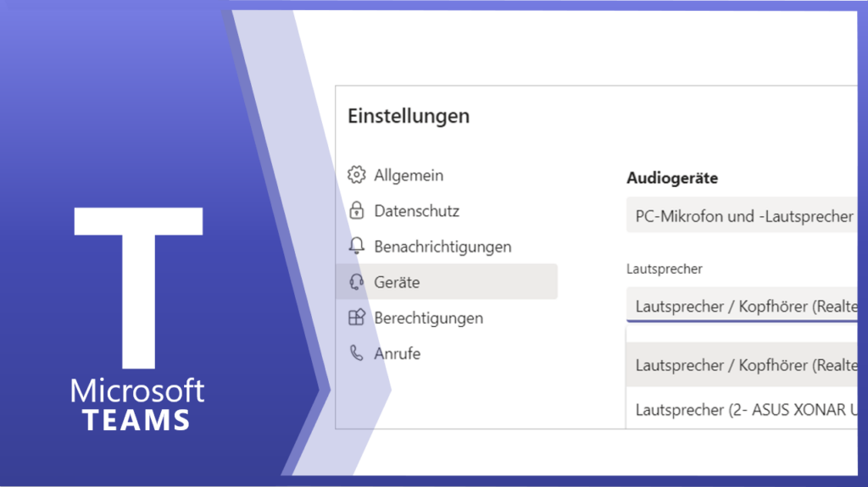868x487 pixels.
Task: Click the Microsoft TEAMS text below logo
Action: 137,404
